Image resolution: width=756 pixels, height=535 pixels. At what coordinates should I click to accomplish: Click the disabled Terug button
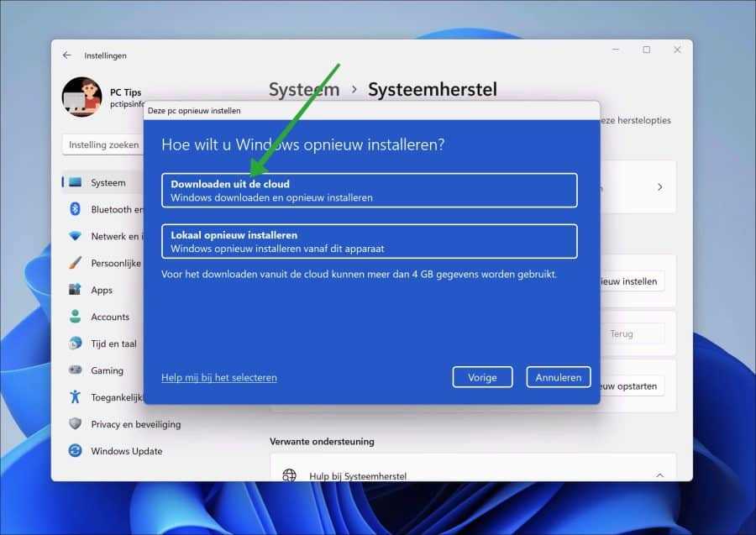click(632, 333)
